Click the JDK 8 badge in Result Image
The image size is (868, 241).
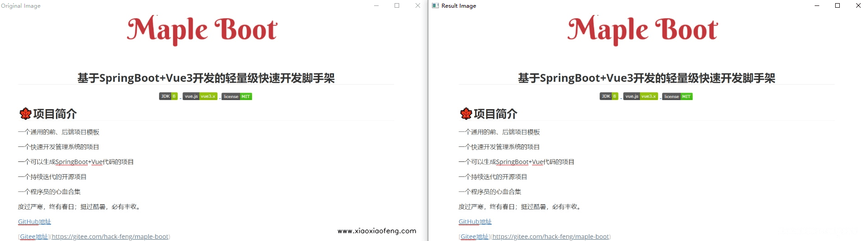pos(609,96)
